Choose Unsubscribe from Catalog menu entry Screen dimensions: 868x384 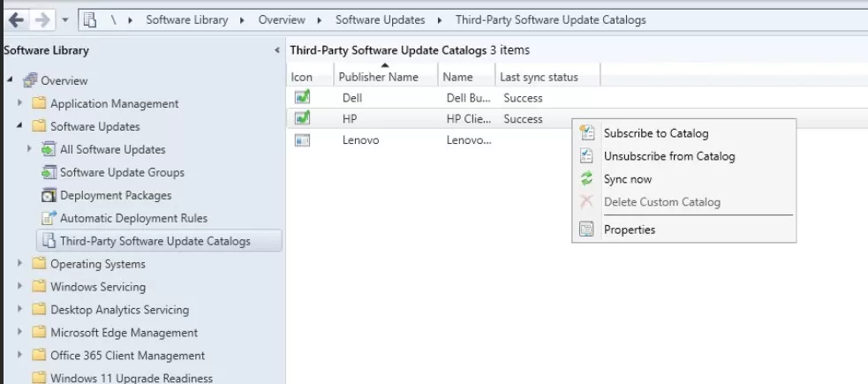point(684,156)
